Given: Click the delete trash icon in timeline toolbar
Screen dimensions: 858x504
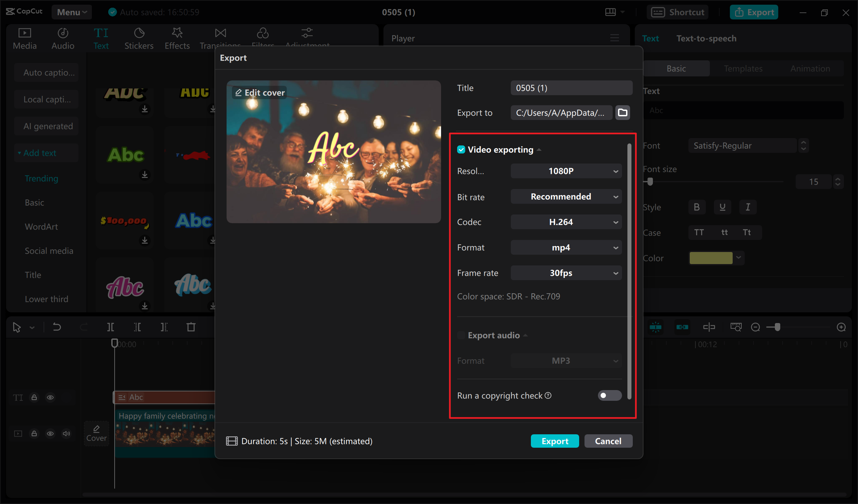Looking at the screenshot, I should (x=191, y=327).
